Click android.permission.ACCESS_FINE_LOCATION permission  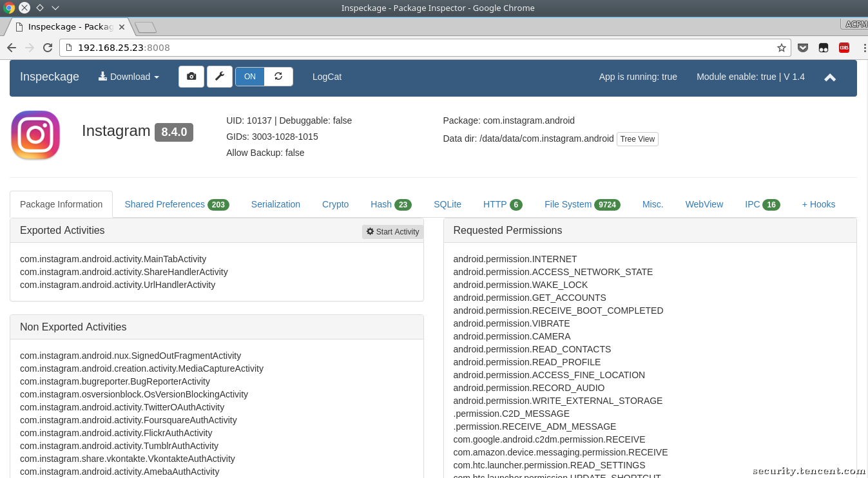pyautogui.click(x=549, y=375)
